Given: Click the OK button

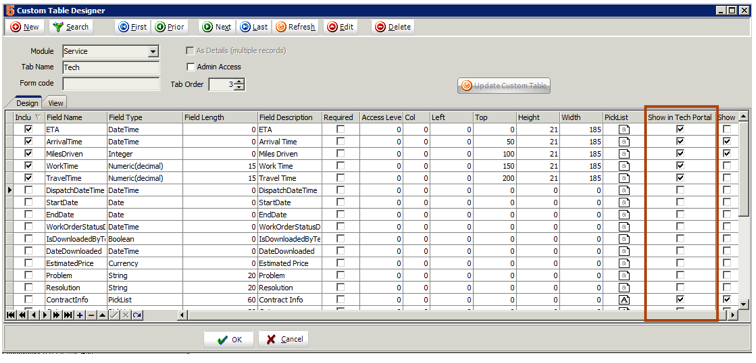Looking at the screenshot, I should tap(229, 339).
